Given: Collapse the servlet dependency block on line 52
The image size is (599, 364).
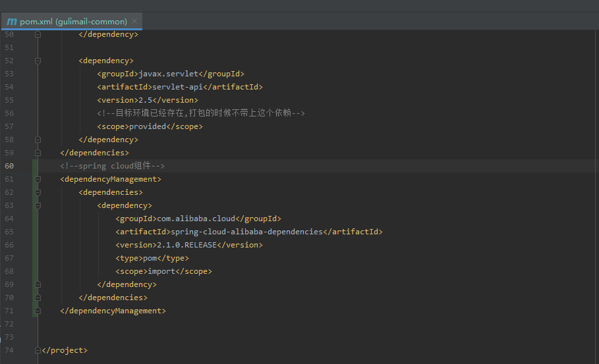Looking at the screenshot, I should tap(38, 61).
